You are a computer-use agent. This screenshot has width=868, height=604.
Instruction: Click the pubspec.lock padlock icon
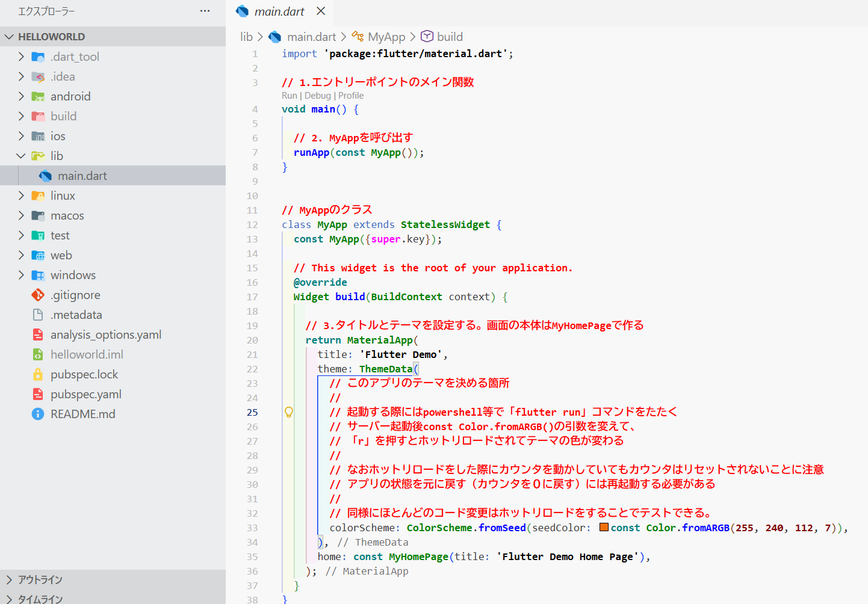38,374
